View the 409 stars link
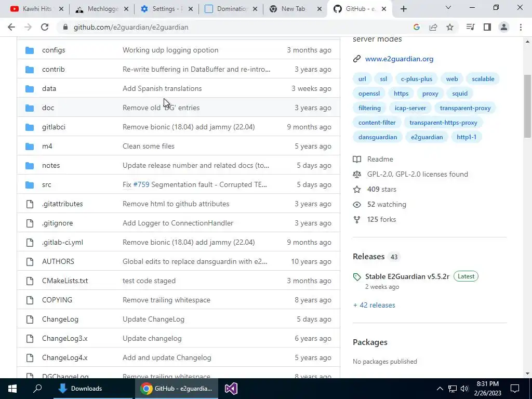This screenshot has height=399, width=532. pos(381,189)
